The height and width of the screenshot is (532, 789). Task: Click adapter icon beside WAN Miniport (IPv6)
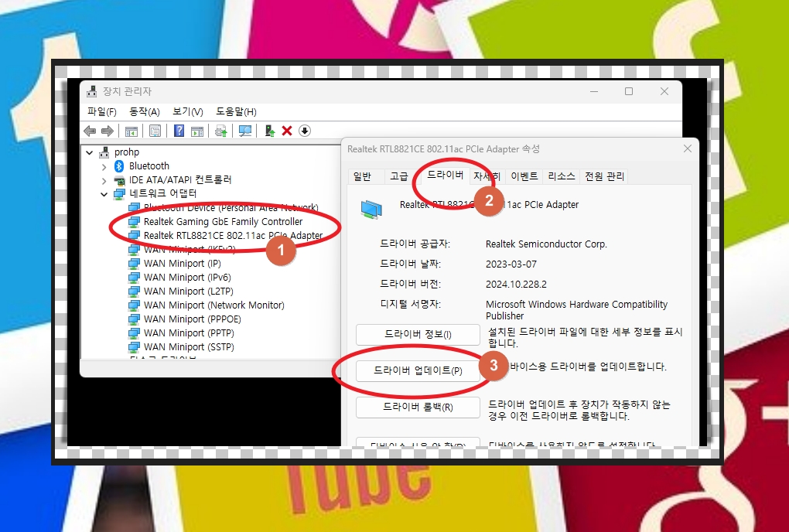[134, 278]
